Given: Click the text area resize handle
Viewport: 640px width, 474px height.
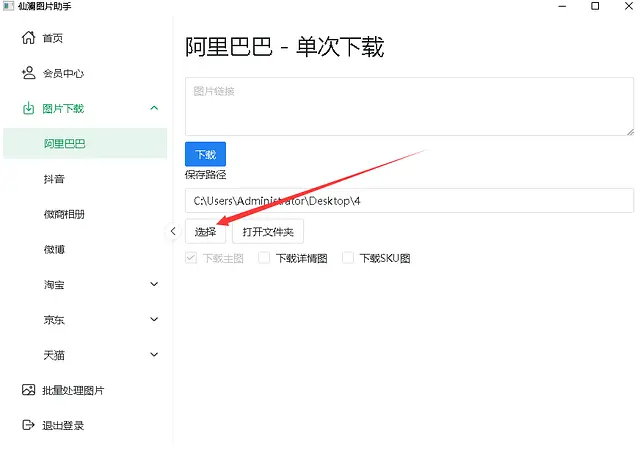Looking at the screenshot, I should pos(630,131).
